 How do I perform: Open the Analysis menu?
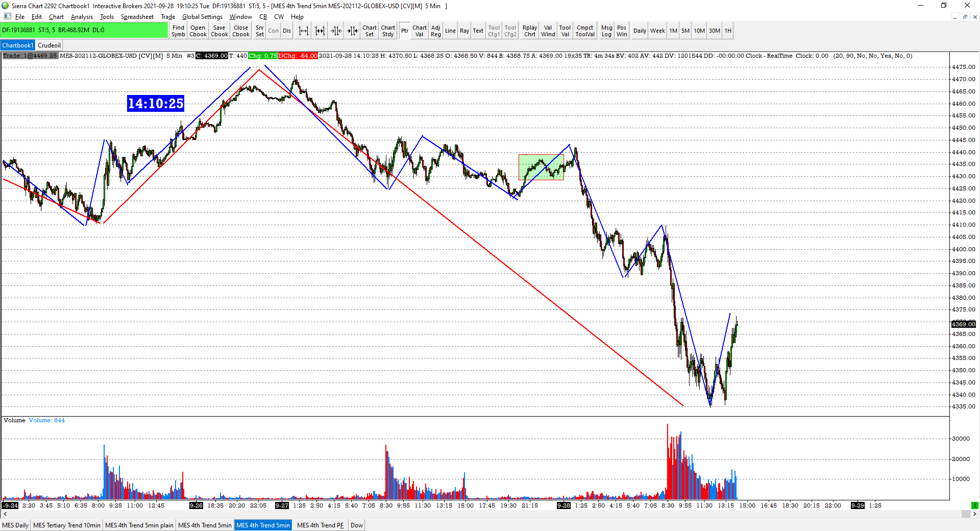(x=82, y=17)
